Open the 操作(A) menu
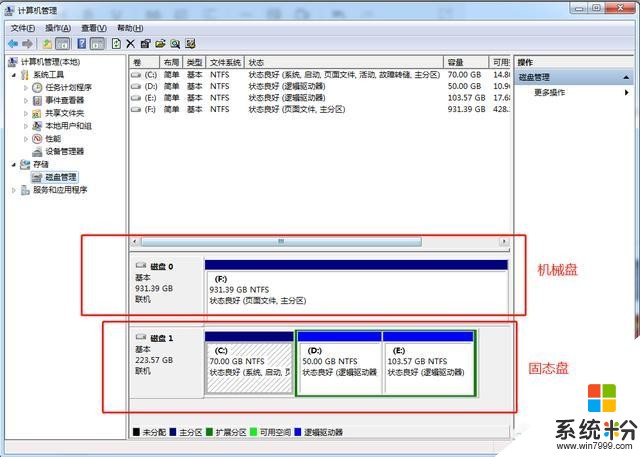Viewport: 640px width, 457px height. (x=58, y=28)
